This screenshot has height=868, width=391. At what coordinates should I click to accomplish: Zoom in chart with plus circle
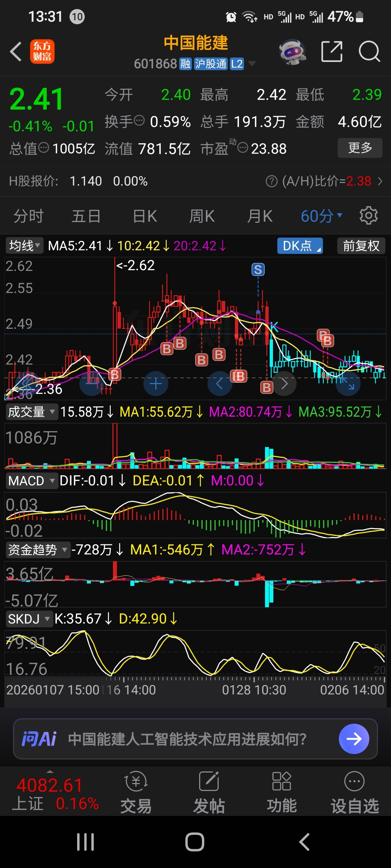click(x=156, y=383)
